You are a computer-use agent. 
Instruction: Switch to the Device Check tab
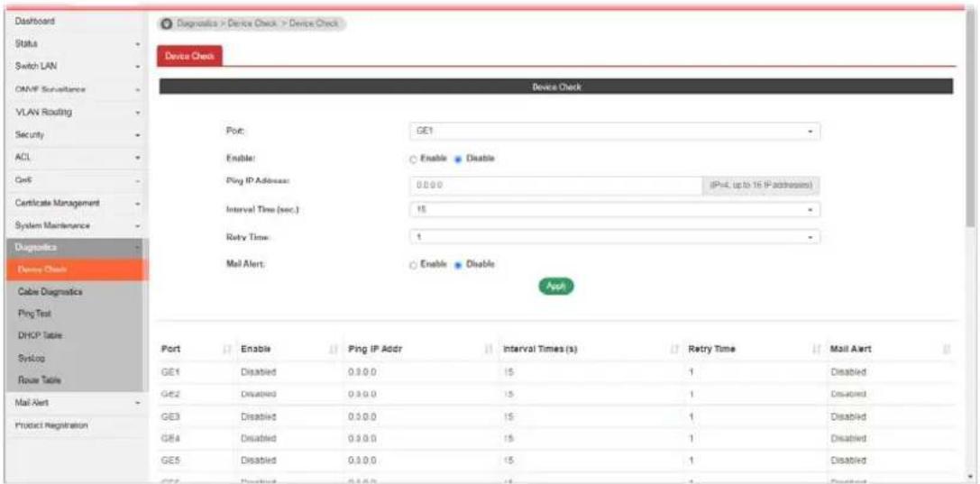point(190,56)
